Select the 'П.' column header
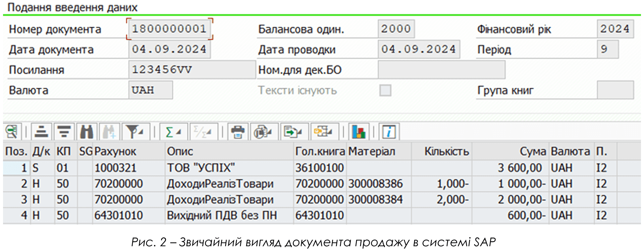This screenshot has height=251, width=644. tap(605, 151)
